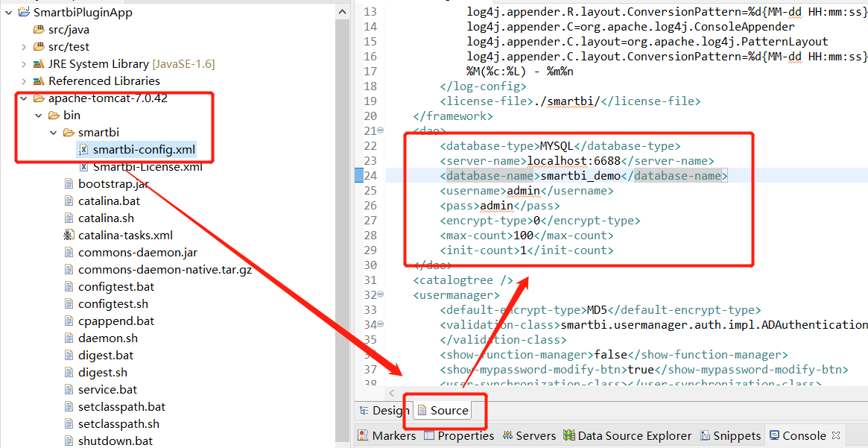Click the localhost:6688 server-name value
868x448 pixels.
pyautogui.click(x=572, y=161)
